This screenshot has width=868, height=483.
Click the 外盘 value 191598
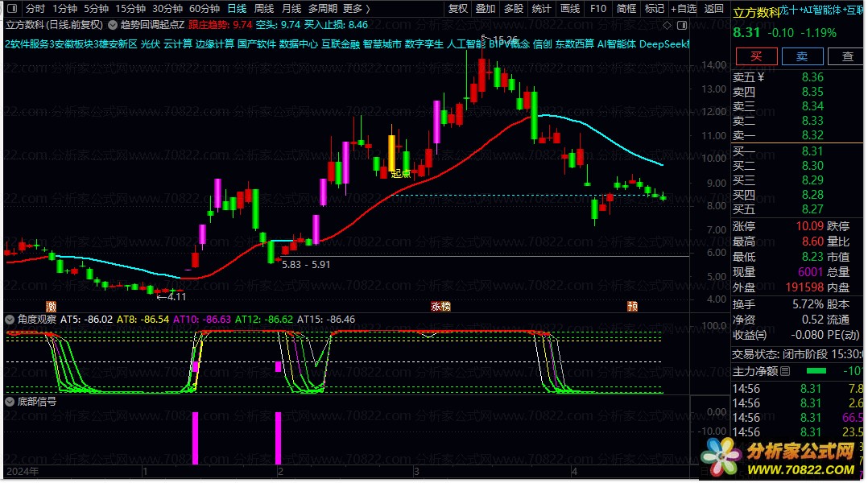(804, 287)
